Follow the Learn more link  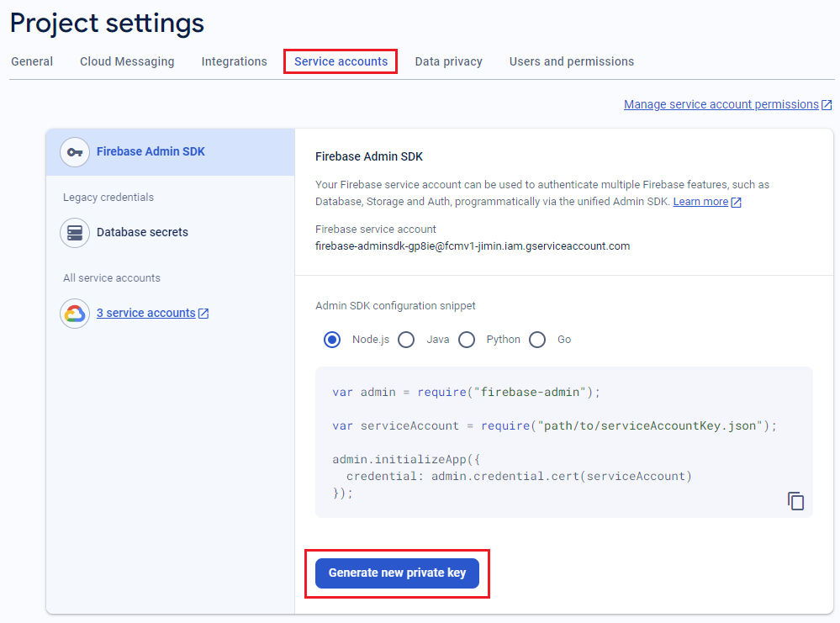click(x=700, y=202)
